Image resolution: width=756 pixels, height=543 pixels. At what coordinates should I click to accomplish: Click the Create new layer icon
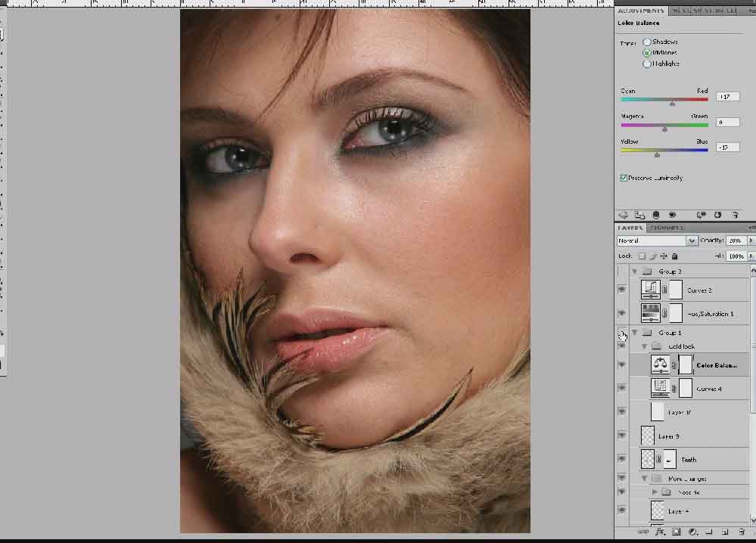tap(725, 532)
